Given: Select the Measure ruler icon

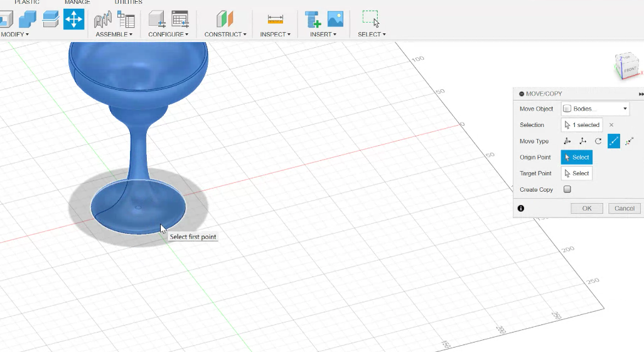Looking at the screenshot, I should [x=275, y=19].
